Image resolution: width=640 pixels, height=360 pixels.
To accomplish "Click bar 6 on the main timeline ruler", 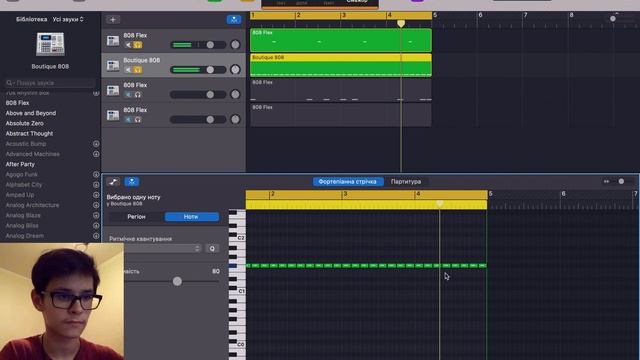I will [x=480, y=15].
